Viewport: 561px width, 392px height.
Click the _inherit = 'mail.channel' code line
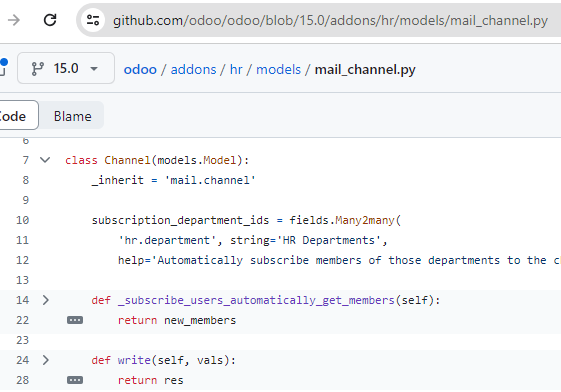[x=174, y=180]
